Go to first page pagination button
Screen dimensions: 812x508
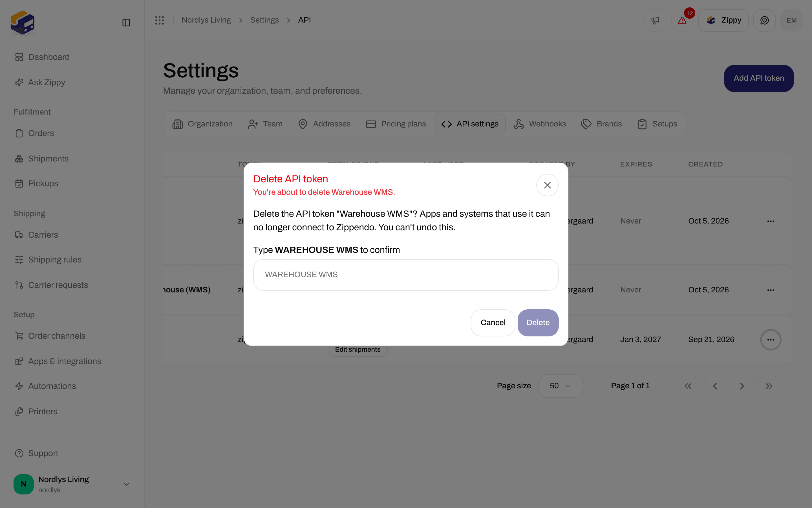click(688, 386)
